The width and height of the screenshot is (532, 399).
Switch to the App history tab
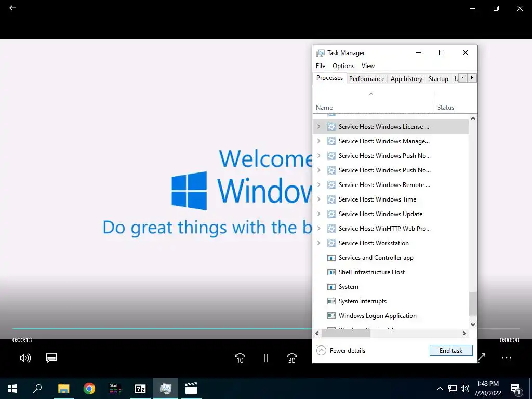click(406, 79)
